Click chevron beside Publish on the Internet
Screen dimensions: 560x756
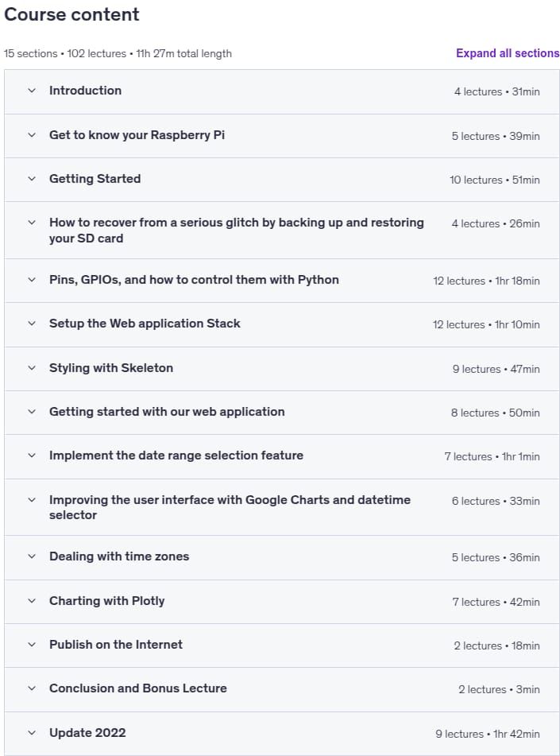[x=32, y=645]
